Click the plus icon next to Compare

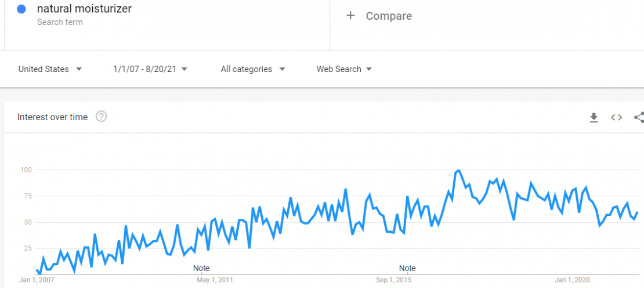coord(350,16)
